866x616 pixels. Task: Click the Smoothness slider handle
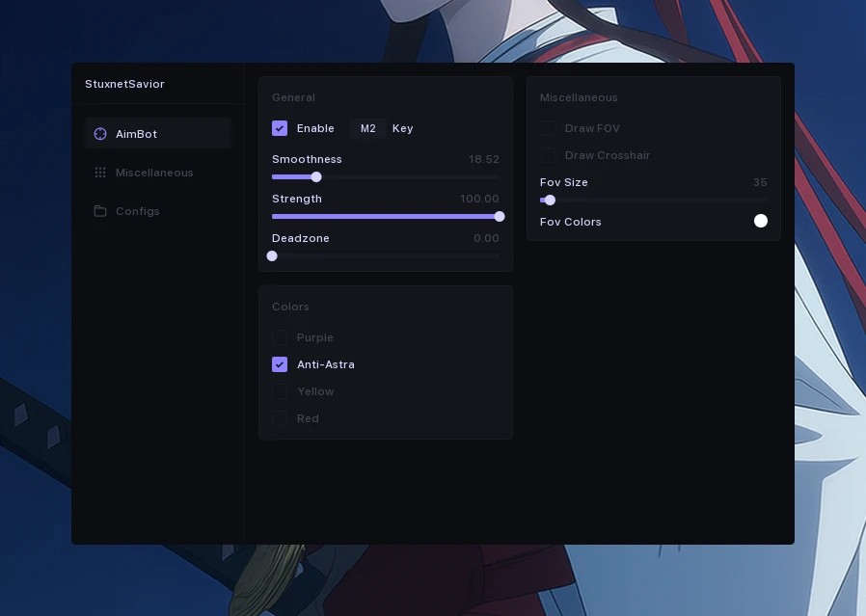316,177
